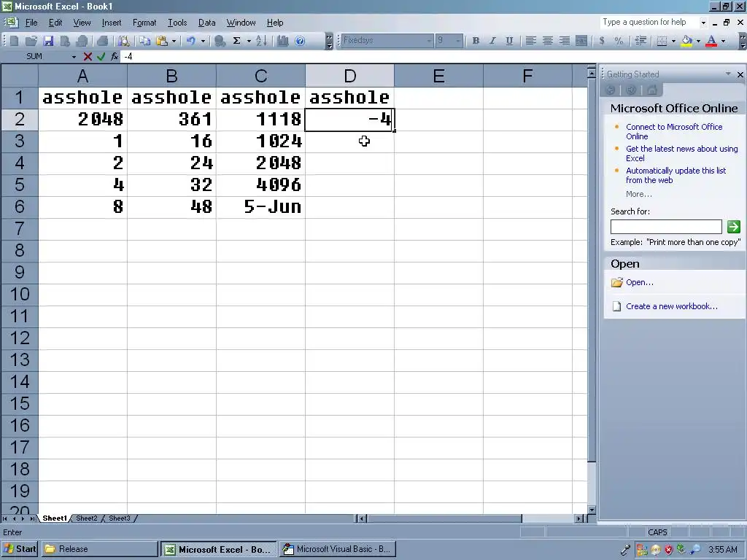Open the Release folder taskbar button
This screenshot has width=747, height=560.
[x=99, y=549]
